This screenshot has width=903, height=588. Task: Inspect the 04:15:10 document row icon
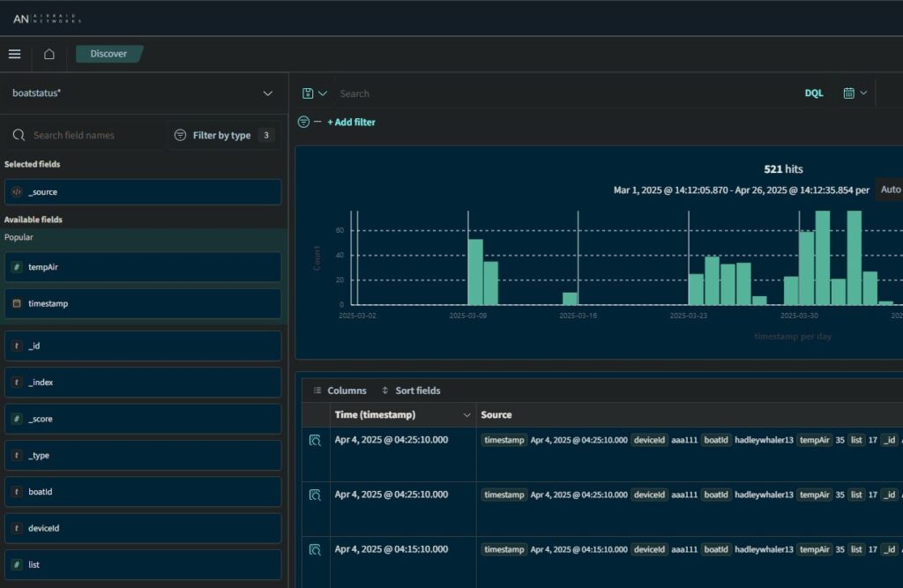pos(315,549)
